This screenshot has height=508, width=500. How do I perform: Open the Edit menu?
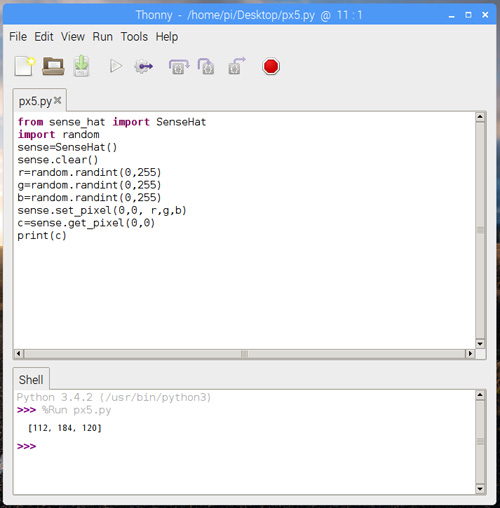pyautogui.click(x=44, y=37)
